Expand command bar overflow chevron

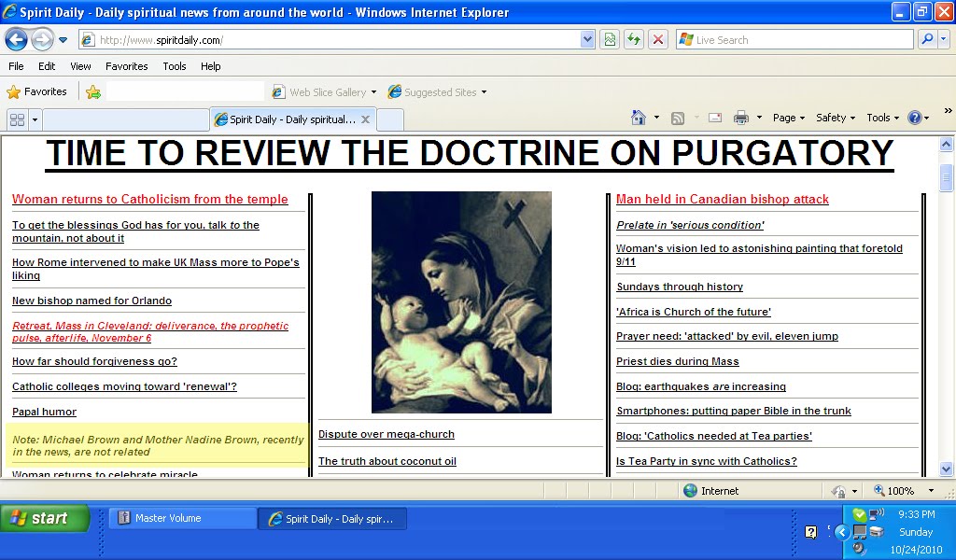click(949, 111)
